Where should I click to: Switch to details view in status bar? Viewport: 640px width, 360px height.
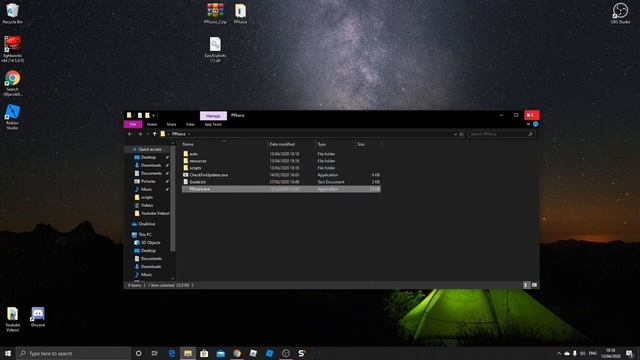tap(526, 285)
